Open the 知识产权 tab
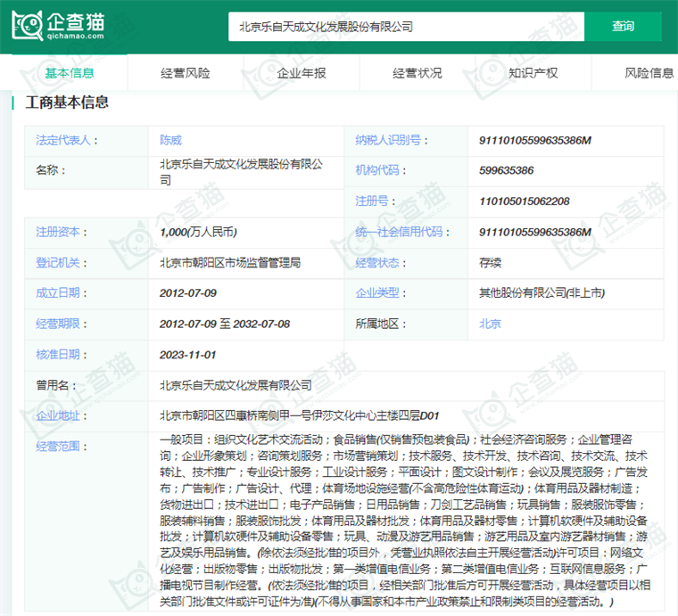This screenshot has height=616, width=678. (533, 73)
